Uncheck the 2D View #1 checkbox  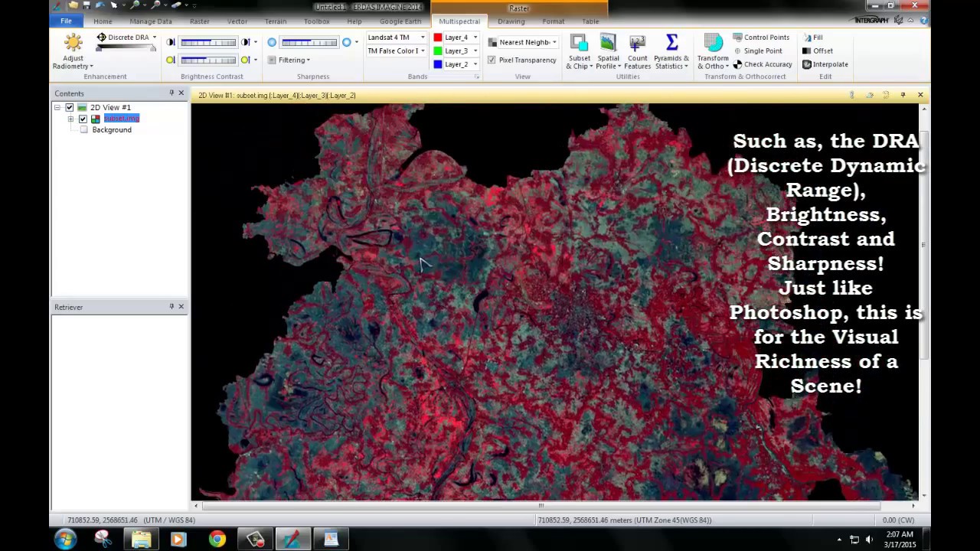tap(69, 107)
